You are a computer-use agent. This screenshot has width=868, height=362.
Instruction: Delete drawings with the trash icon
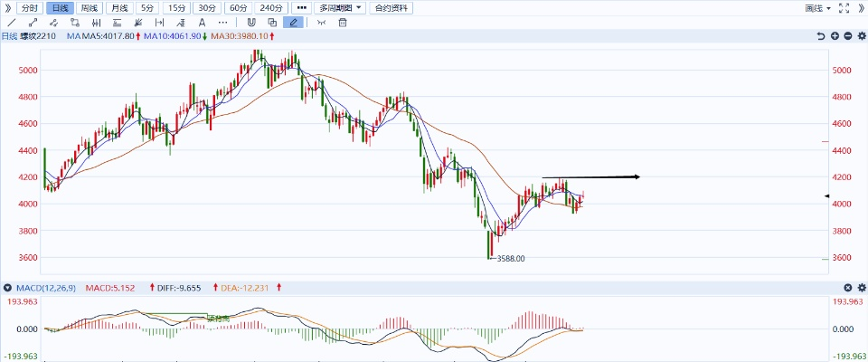343,23
